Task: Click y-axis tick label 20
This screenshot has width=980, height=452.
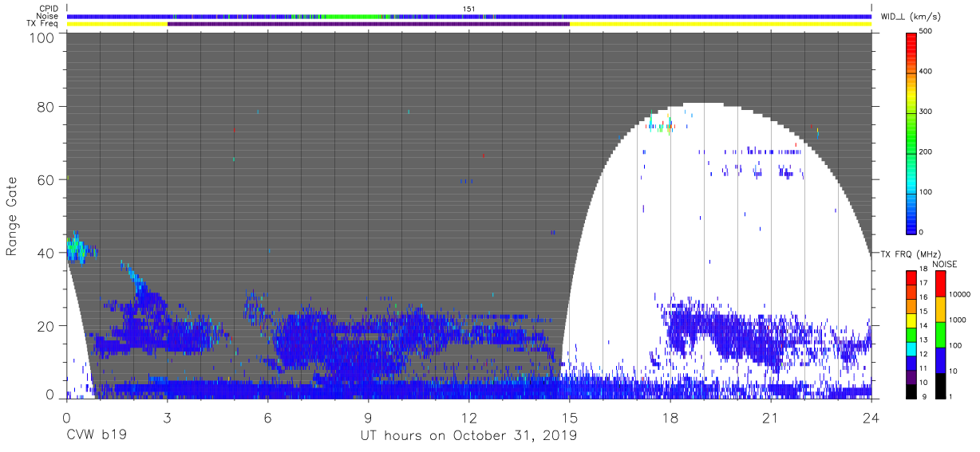Action: 47,326
